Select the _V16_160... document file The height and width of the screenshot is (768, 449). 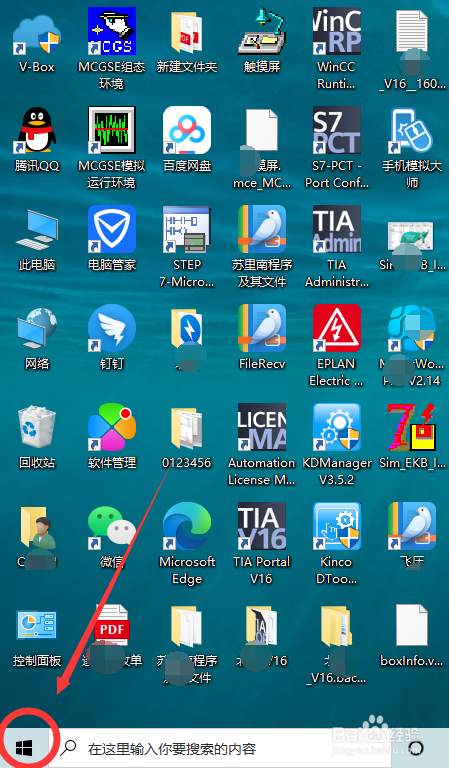click(412, 32)
